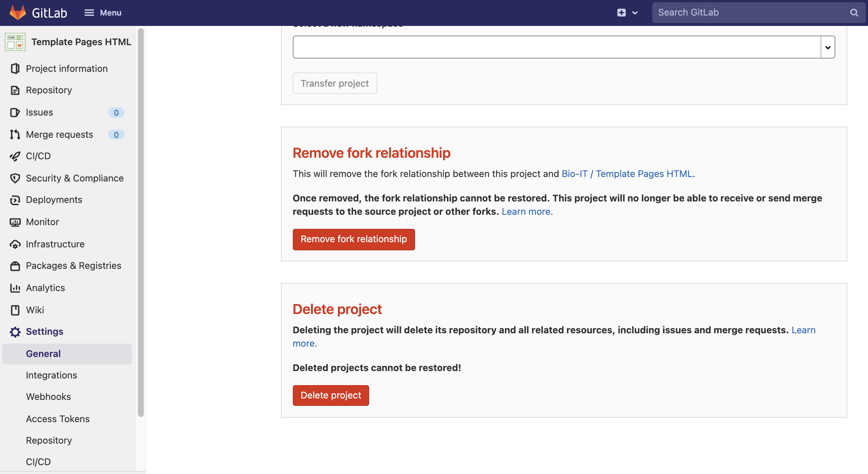Open the namespace selection dropdown

click(x=827, y=47)
